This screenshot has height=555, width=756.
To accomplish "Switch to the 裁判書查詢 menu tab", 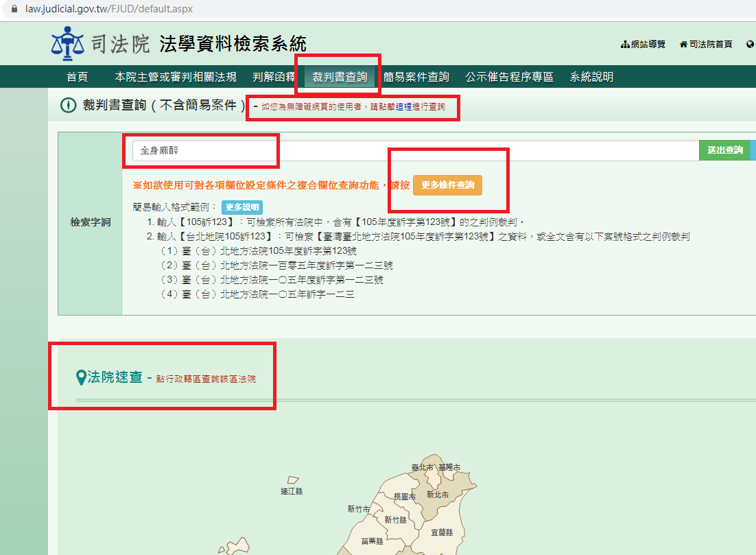I will pos(340,77).
